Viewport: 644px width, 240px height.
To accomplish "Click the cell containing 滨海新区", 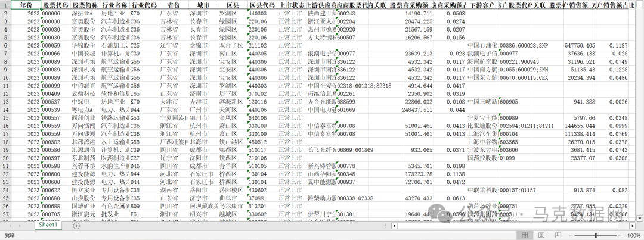I will pos(233,102).
